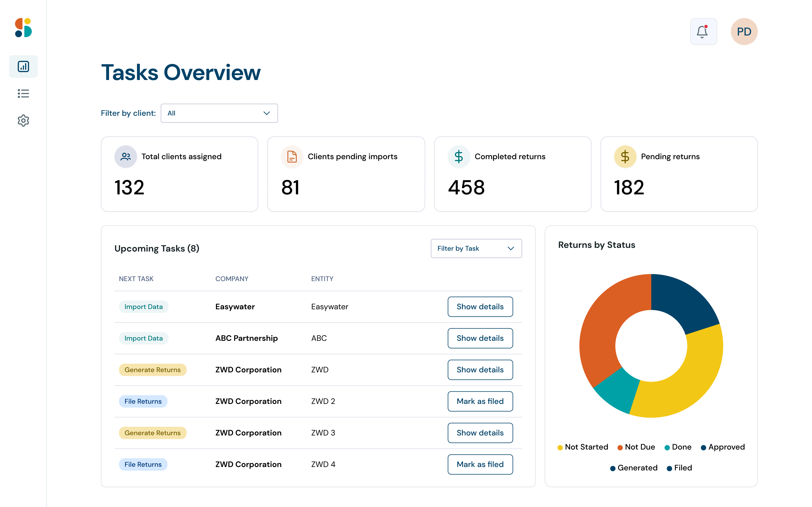Click the app logo in sidebar
Viewport: 812px width, 507px height.
(x=23, y=27)
